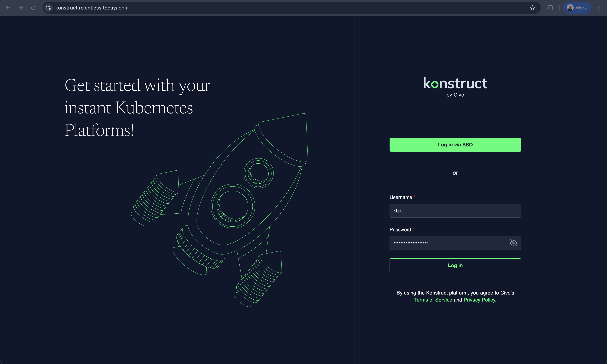Click the address bar URL

92,8
